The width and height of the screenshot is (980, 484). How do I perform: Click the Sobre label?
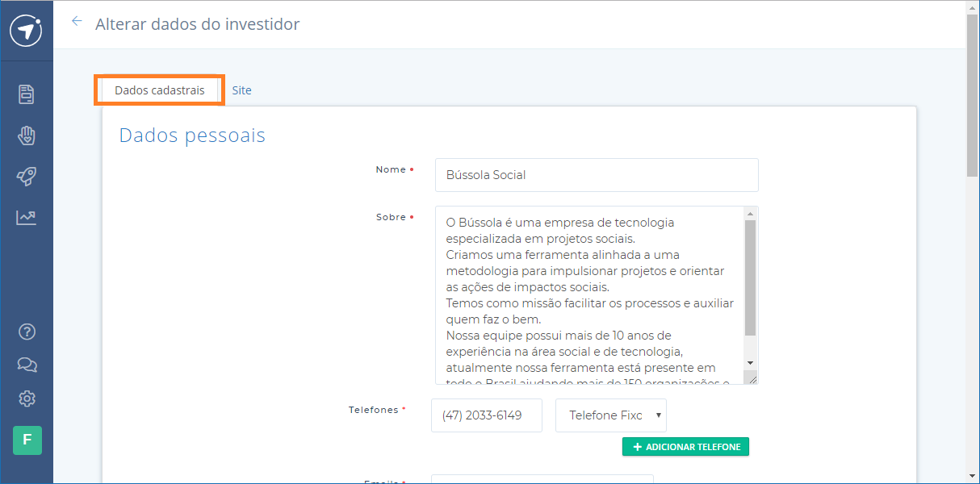coord(391,217)
